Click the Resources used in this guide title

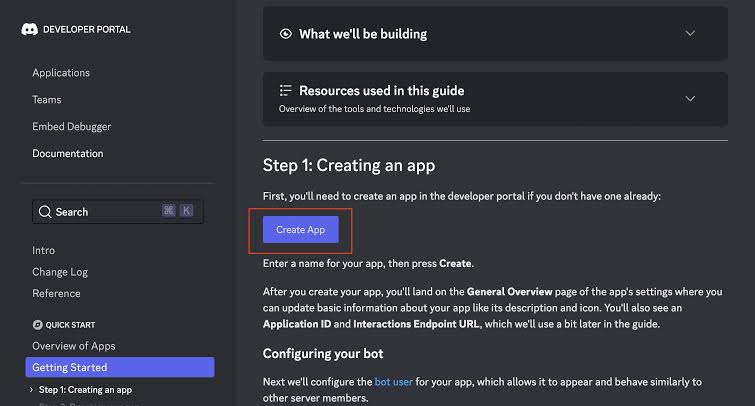click(x=382, y=91)
